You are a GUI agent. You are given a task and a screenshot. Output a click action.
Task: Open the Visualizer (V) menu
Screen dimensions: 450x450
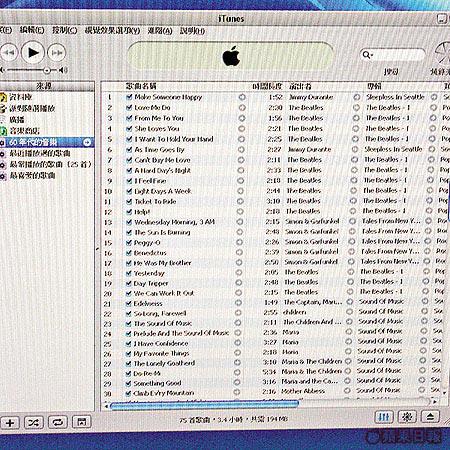coord(112,31)
